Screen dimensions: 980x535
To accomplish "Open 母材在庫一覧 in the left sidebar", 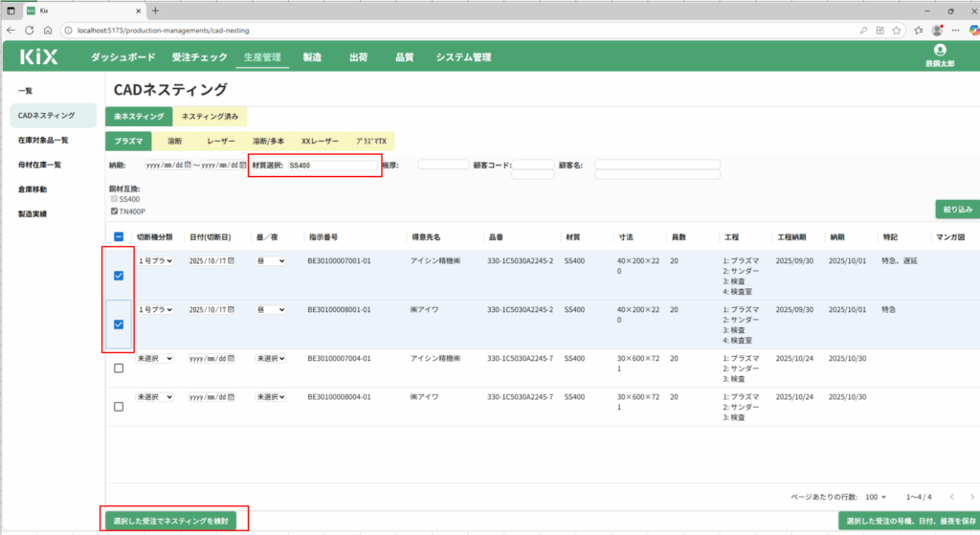I will 39,165.
